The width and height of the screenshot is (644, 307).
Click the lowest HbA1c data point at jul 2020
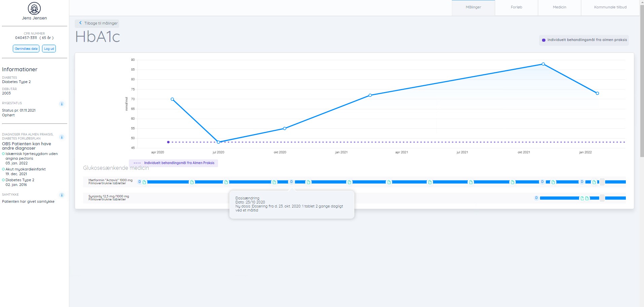(x=218, y=142)
